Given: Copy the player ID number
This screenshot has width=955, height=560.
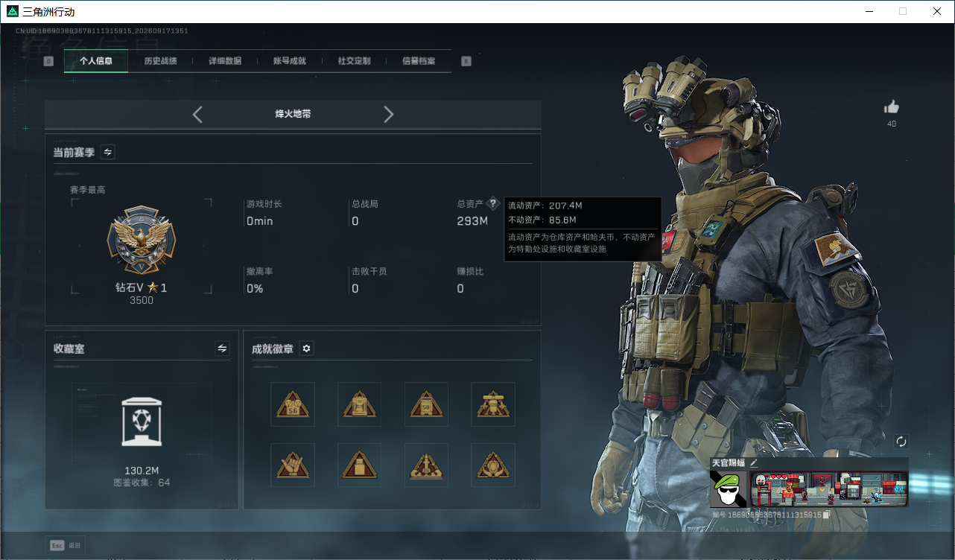Looking at the screenshot, I should coord(827,515).
